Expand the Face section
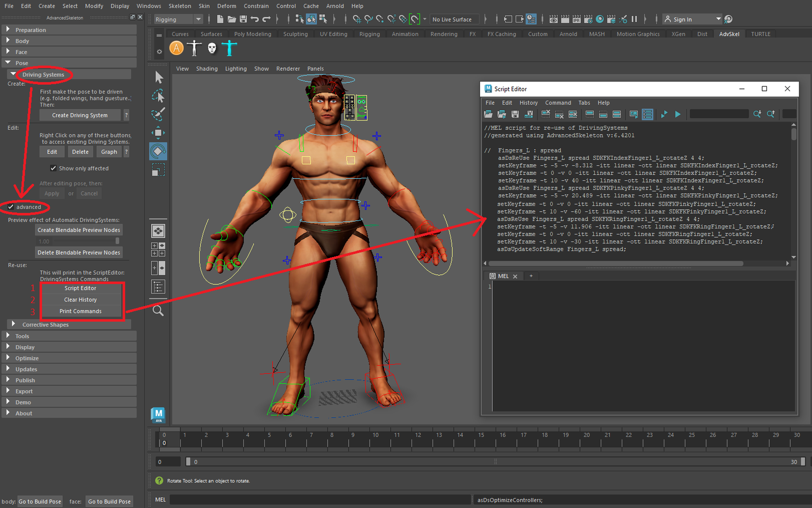 coord(69,52)
